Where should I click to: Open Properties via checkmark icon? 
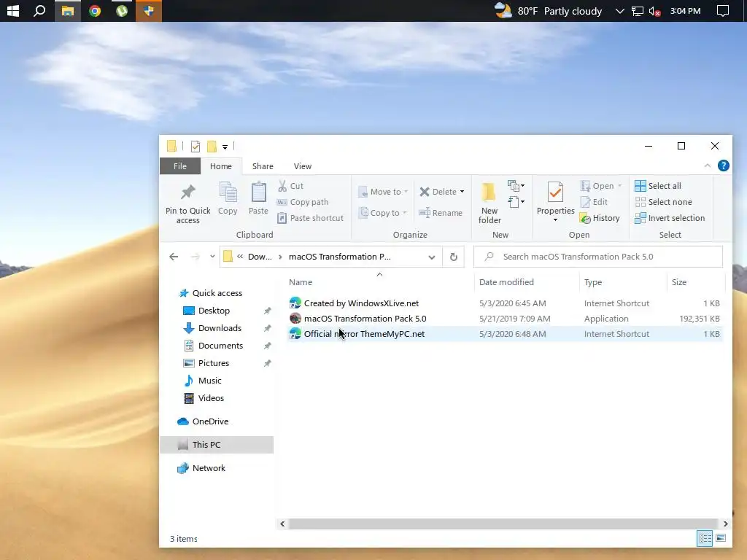[555, 192]
